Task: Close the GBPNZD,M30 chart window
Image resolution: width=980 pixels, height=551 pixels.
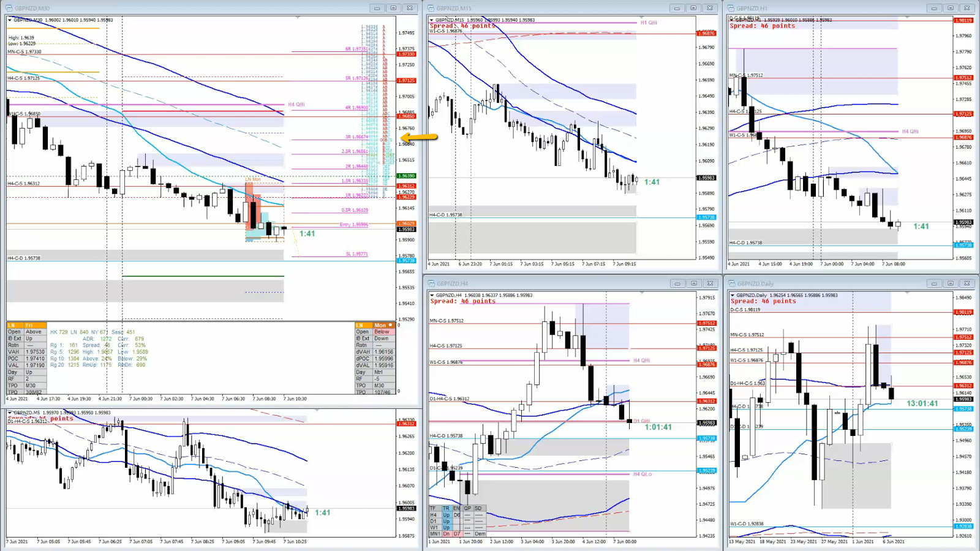Action: [410, 8]
